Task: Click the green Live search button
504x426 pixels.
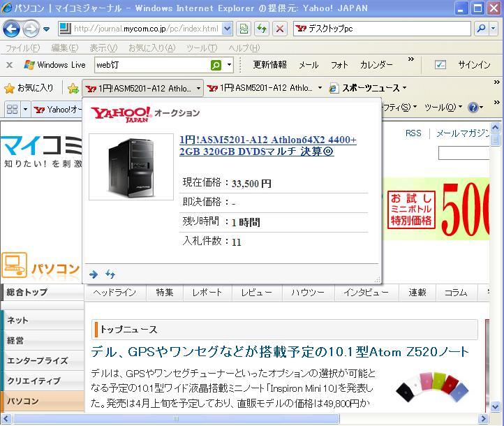Action: 216,65
